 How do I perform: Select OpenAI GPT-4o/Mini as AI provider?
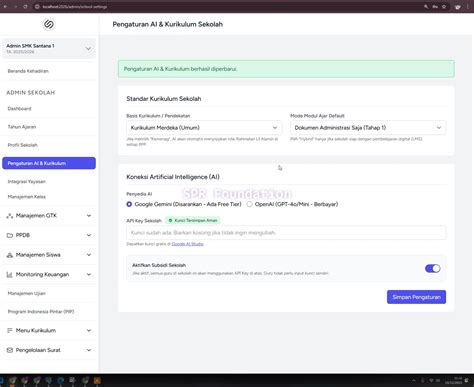[x=249, y=204]
